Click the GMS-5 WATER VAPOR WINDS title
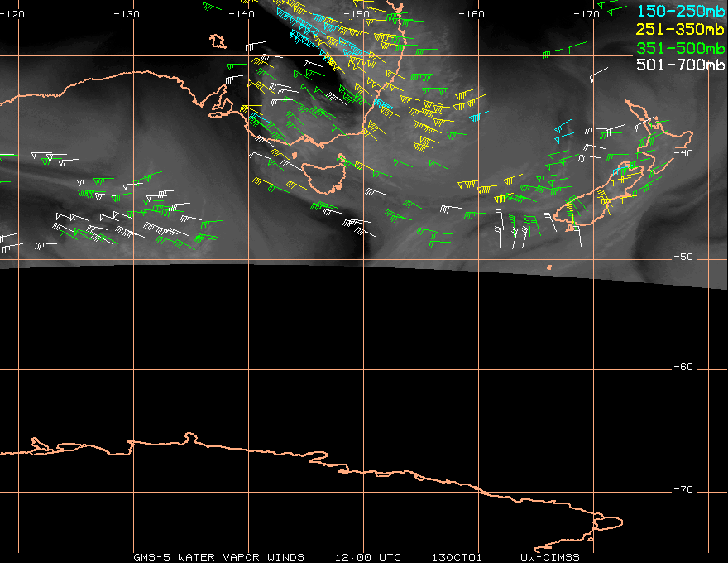This screenshot has width=728, height=563. tap(218, 557)
